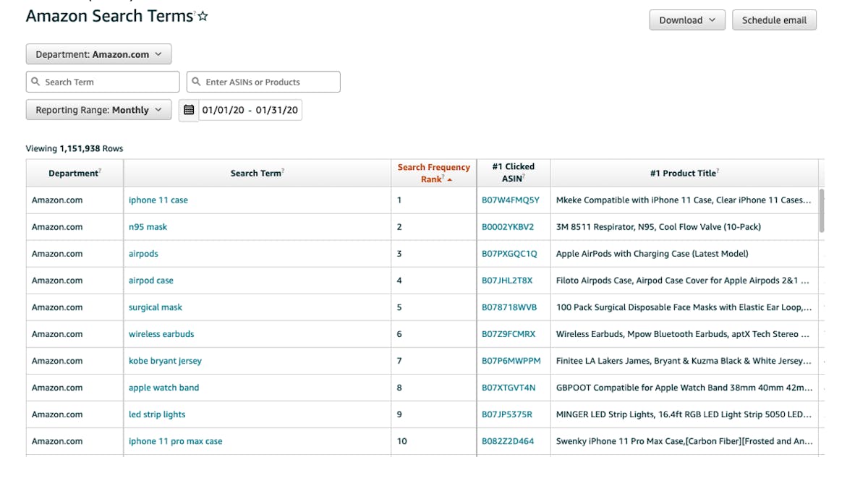868x478 pixels.
Task: Open the "led strip lights" search term link
Action: tap(157, 414)
